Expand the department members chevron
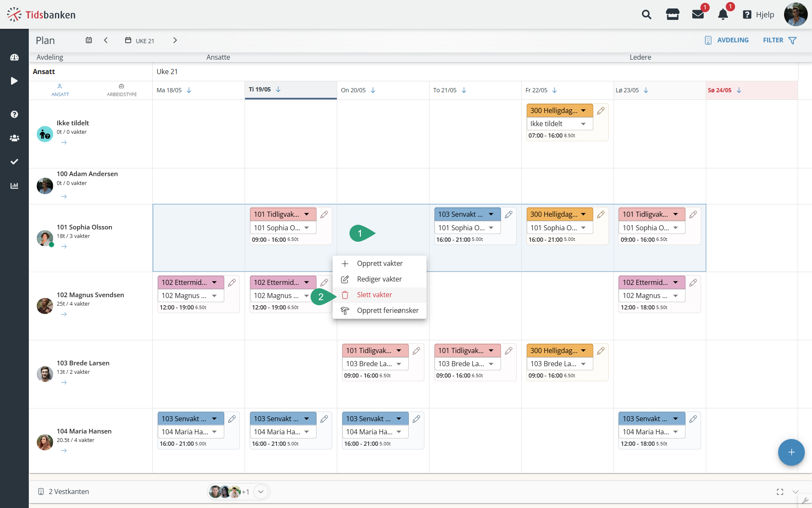The height and width of the screenshot is (508, 812). tap(261, 491)
